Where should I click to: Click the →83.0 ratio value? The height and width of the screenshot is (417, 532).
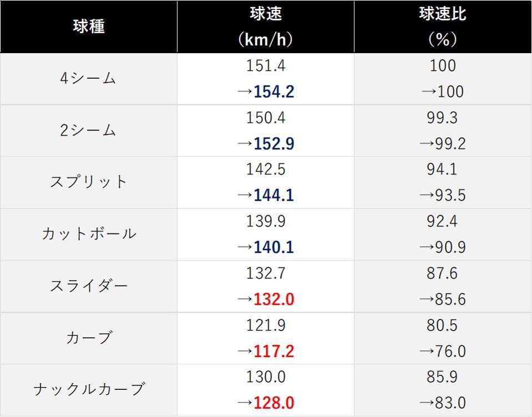click(x=443, y=403)
